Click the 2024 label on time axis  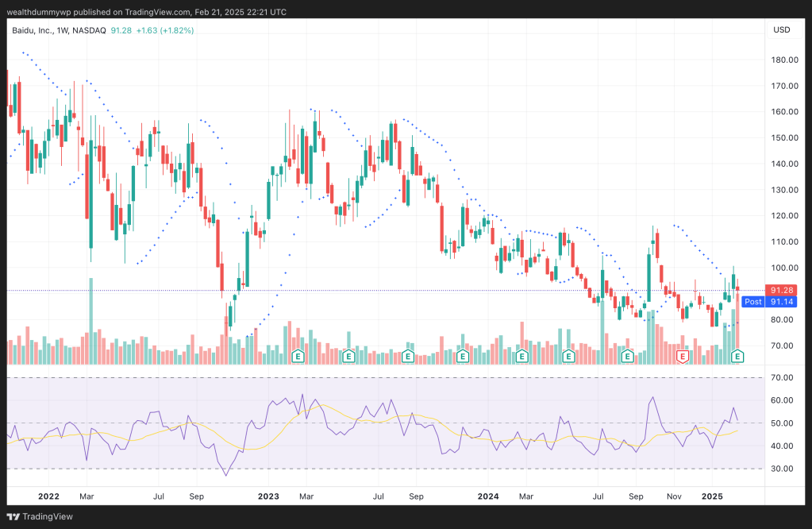487,496
